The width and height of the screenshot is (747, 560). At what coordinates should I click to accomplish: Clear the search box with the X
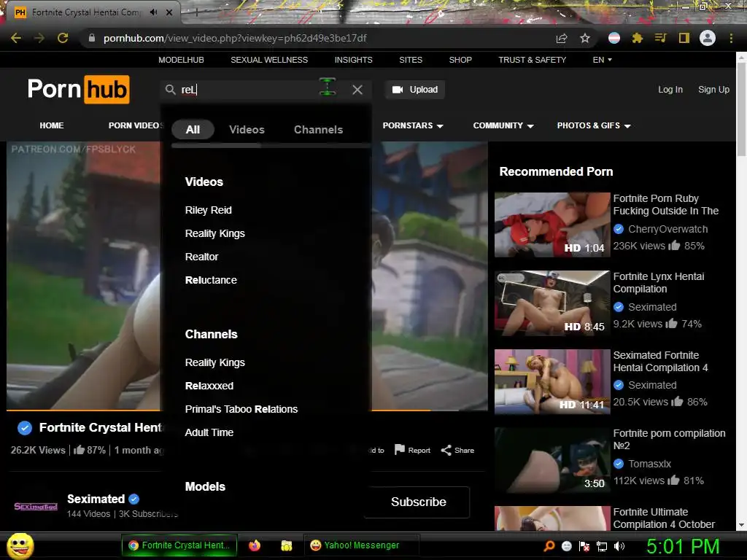pyautogui.click(x=357, y=90)
